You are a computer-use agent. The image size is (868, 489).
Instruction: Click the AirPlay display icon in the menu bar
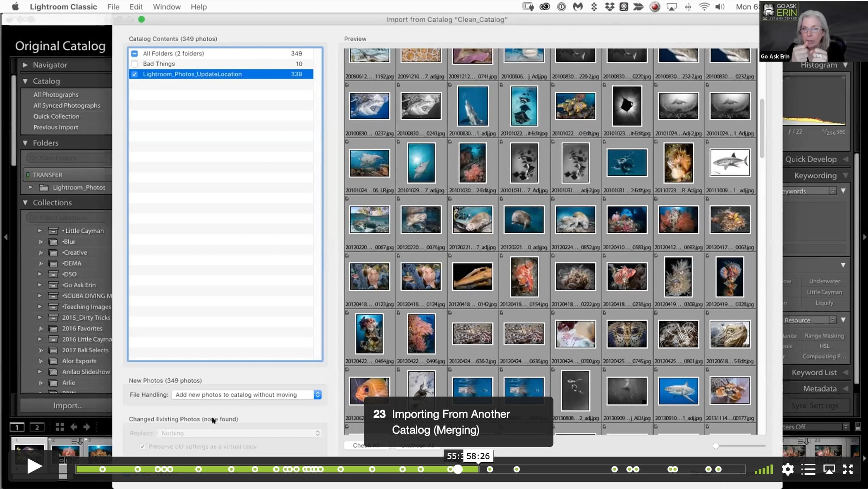coord(671,7)
